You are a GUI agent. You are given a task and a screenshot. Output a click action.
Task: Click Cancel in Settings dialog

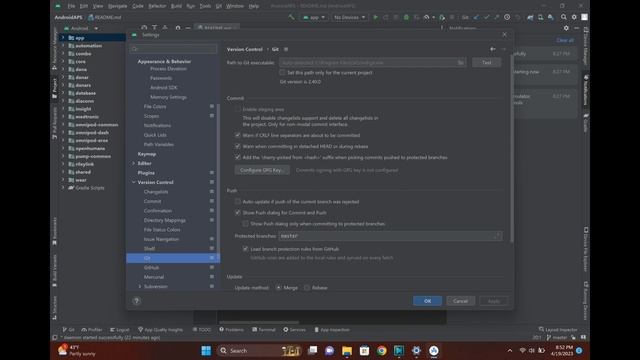coord(460,301)
